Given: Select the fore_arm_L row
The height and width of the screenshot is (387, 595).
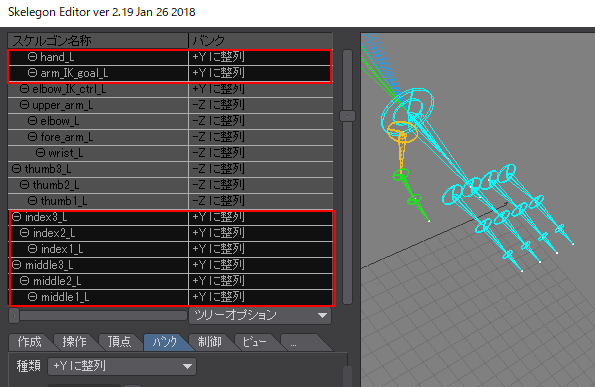Looking at the screenshot, I should [x=170, y=137].
